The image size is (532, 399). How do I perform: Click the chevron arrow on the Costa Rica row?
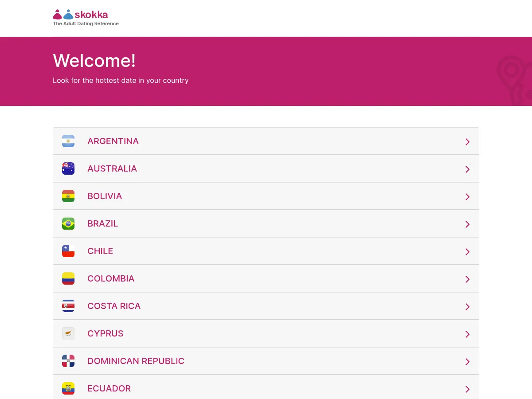467,307
